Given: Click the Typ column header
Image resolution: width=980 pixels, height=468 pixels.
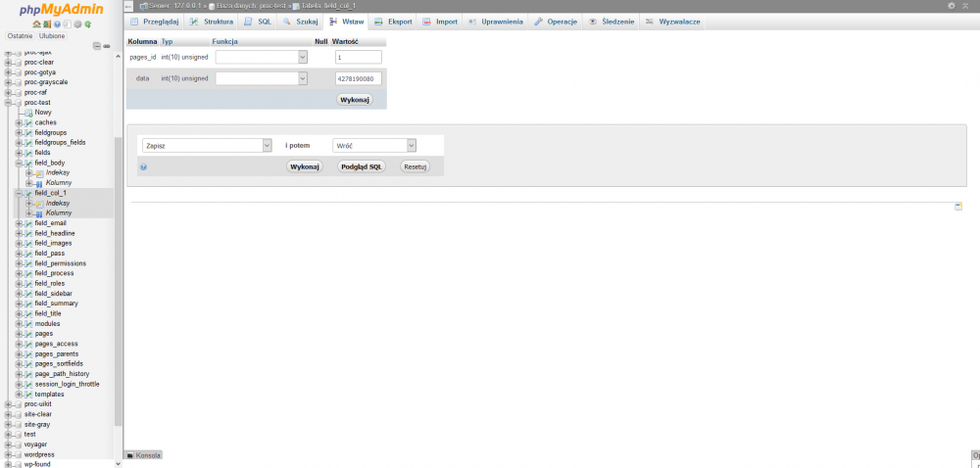Looking at the screenshot, I should pos(167,42).
